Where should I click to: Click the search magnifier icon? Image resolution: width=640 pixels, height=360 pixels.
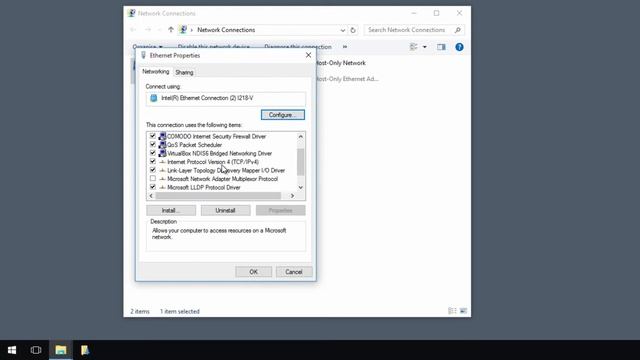(x=458, y=30)
